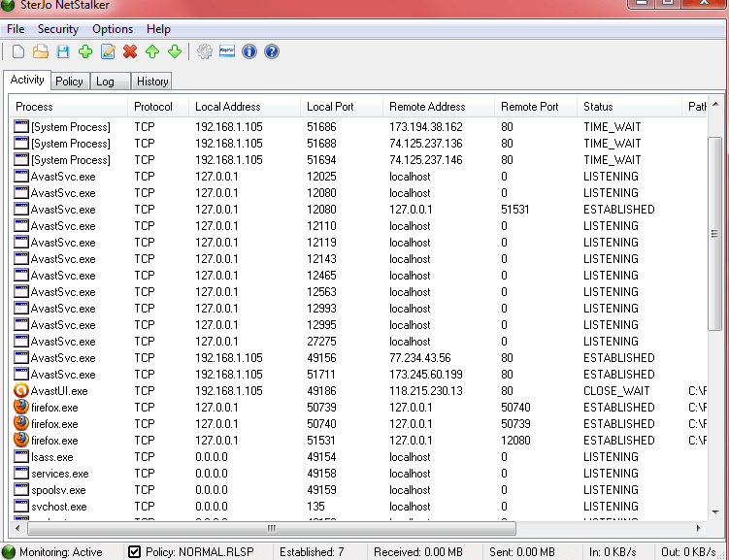Select the [System Process] row with port 51686
Image resolution: width=729 pixels, height=560 pixels.
coord(358,127)
